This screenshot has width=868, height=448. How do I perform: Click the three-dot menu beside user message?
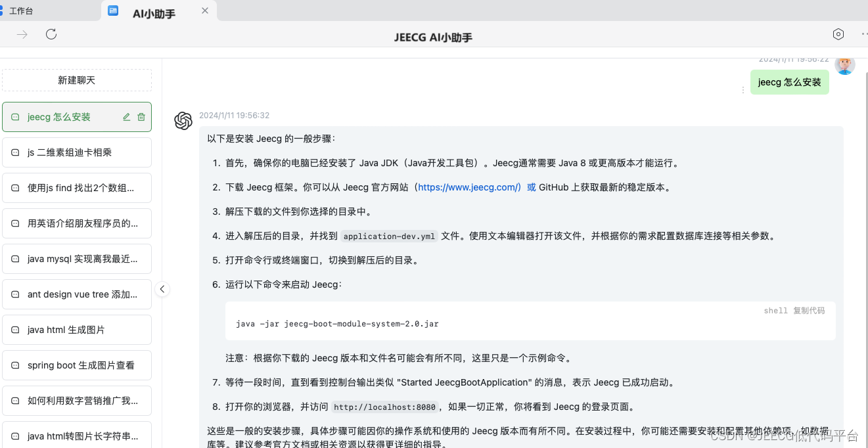(x=743, y=90)
